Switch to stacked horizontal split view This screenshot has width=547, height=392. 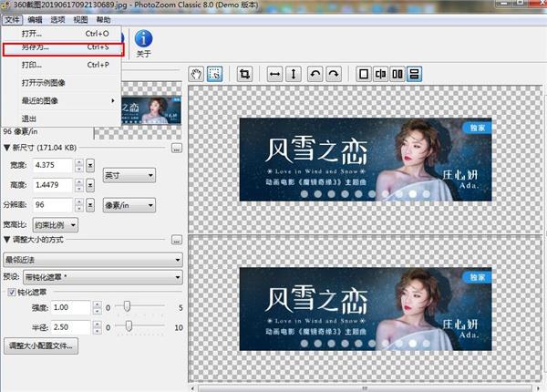pos(414,74)
